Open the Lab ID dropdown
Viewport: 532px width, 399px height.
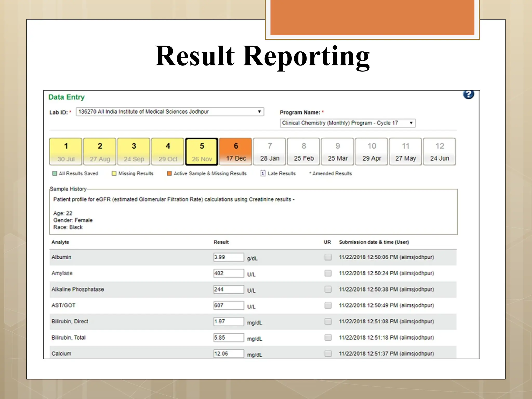(x=170, y=112)
